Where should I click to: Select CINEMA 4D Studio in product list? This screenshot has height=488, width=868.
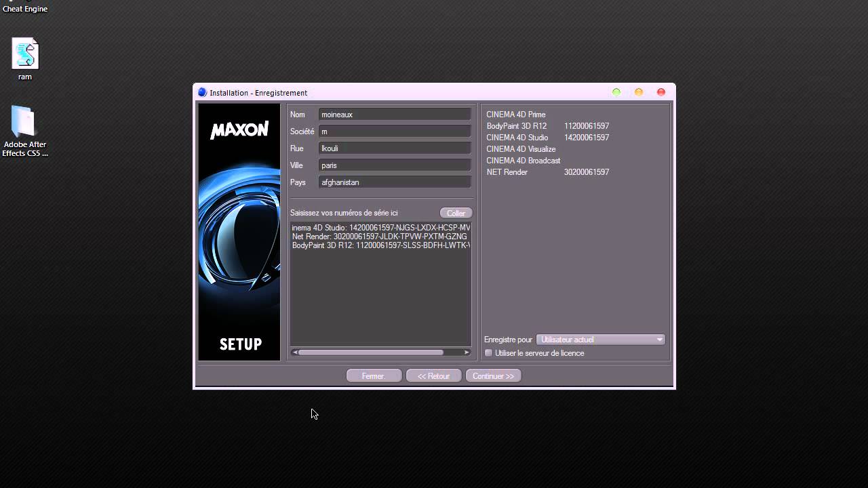(517, 138)
